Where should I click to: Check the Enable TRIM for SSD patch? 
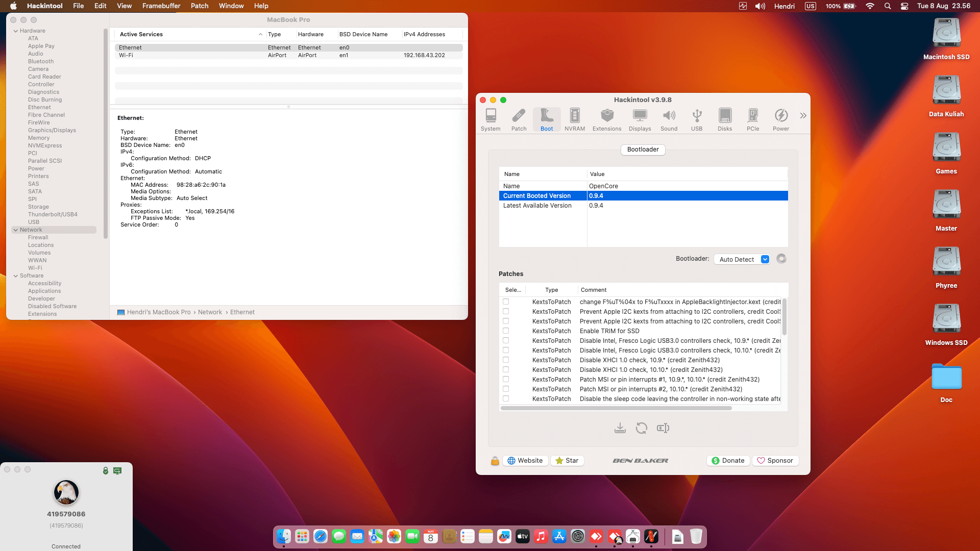click(506, 331)
